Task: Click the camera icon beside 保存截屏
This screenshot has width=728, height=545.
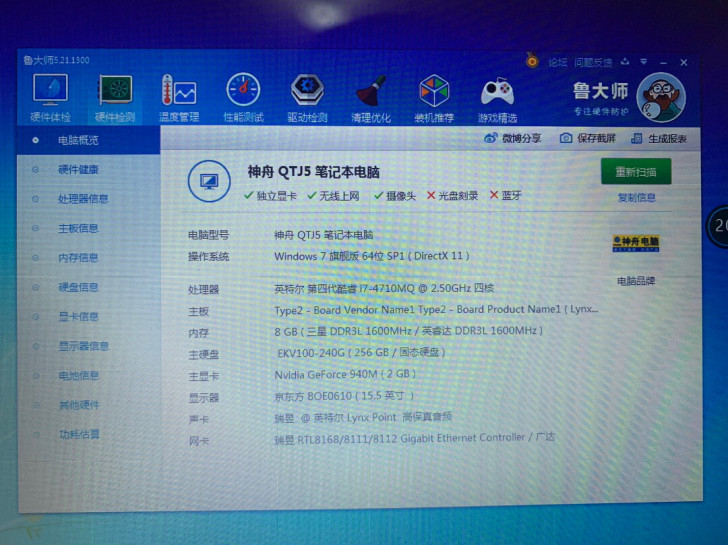Action: 566,138
